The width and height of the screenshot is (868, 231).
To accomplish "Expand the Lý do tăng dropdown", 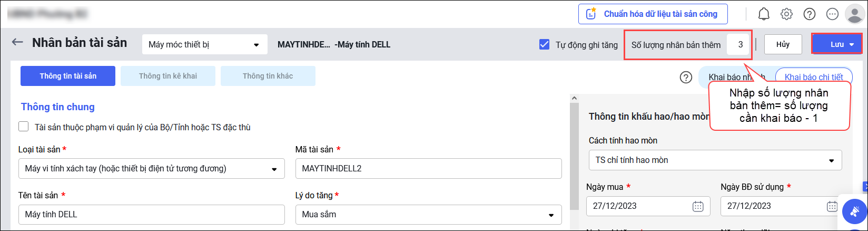I will [x=428, y=215].
